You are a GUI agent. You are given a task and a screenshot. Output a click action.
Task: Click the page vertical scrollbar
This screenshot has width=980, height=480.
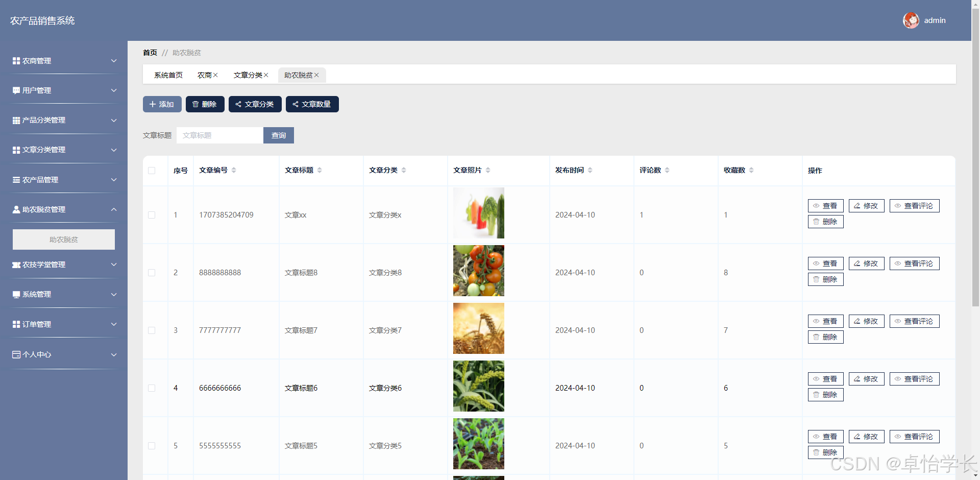point(975,153)
